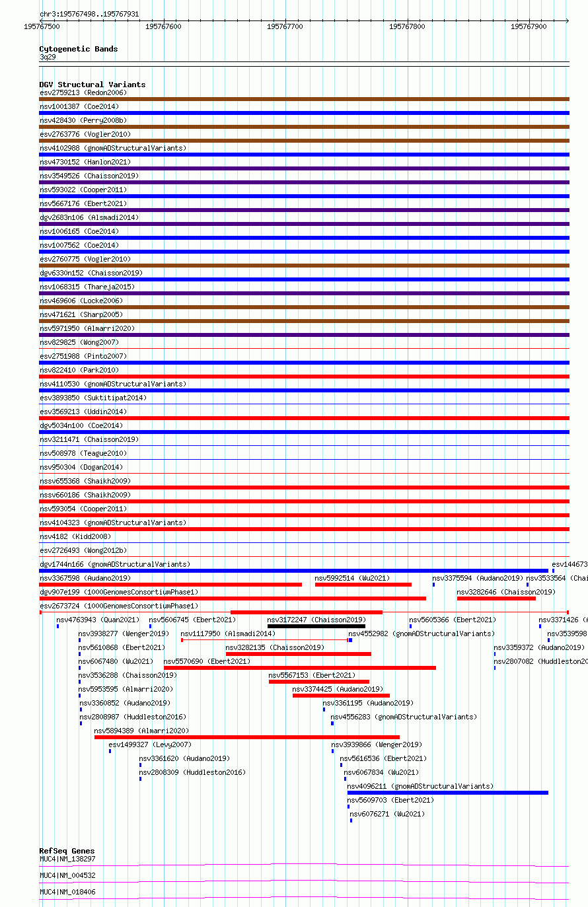
Task: Click the black nsv3172247 (Chaisson2019) bar
Action: pos(316,626)
